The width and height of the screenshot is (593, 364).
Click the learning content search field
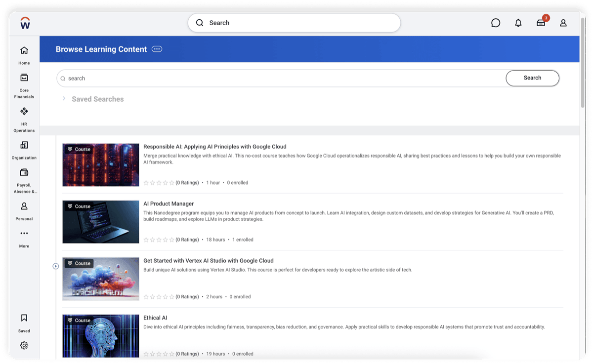[x=282, y=79]
